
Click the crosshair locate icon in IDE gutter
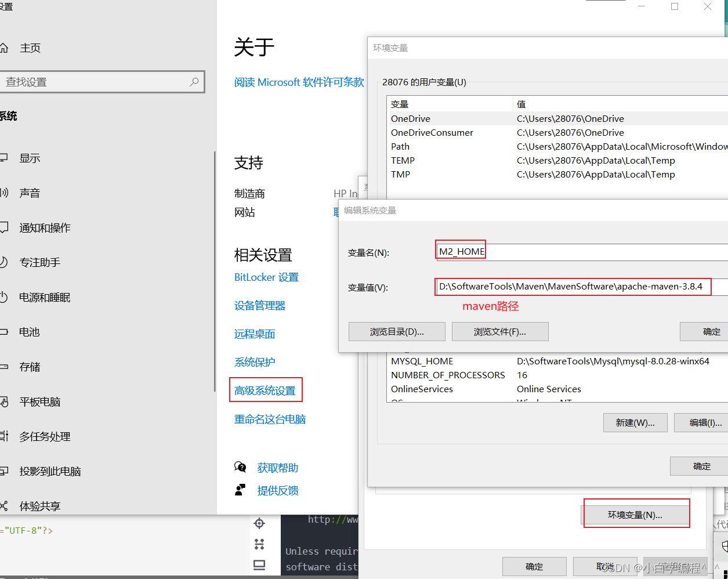pyautogui.click(x=259, y=523)
